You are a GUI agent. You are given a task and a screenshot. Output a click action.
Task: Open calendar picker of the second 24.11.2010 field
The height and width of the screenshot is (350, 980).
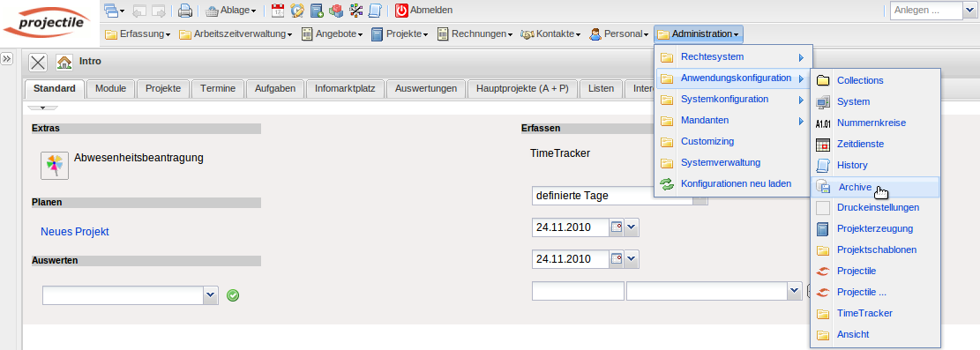click(617, 258)
